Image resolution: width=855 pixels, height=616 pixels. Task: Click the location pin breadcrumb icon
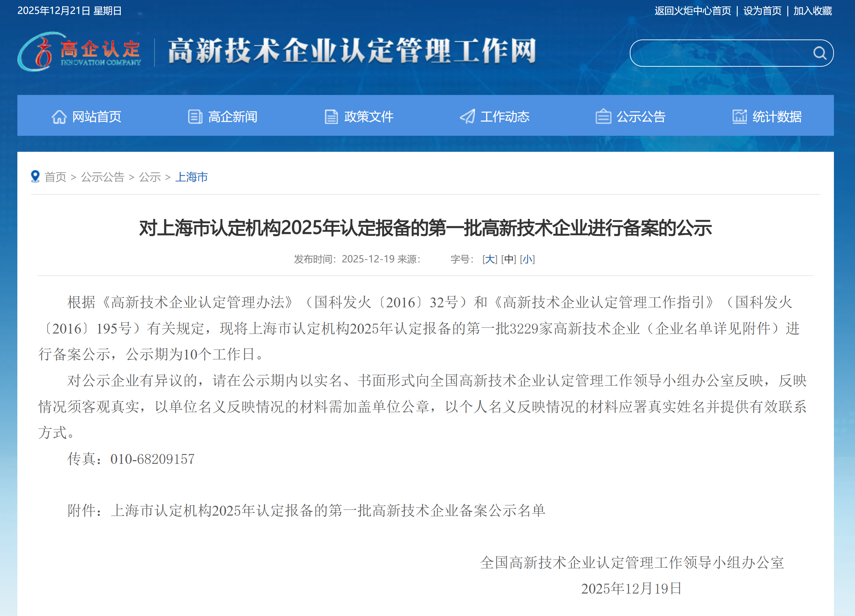pos(35,176)
